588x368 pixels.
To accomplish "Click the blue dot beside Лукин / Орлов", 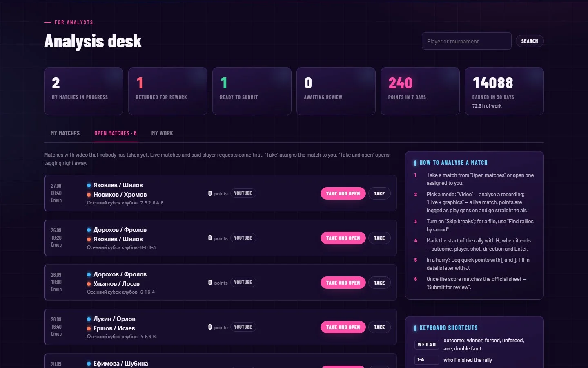I will point(89,319).
